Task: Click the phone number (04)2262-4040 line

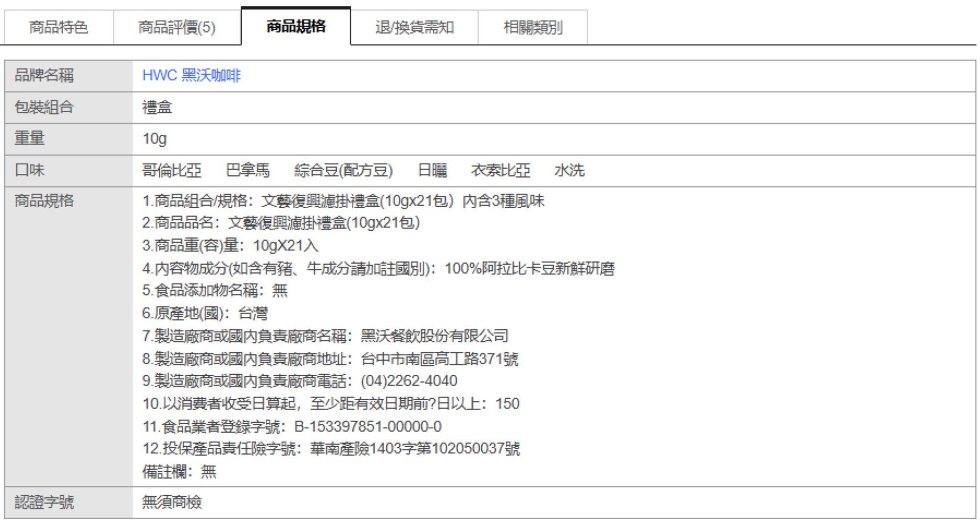Action: pos(300,381)
